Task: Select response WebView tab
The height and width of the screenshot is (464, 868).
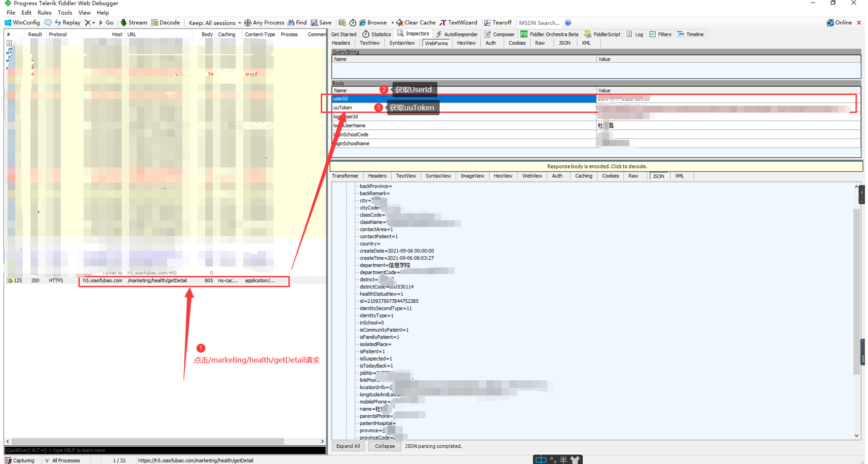Action: click(x=532, y=176)
